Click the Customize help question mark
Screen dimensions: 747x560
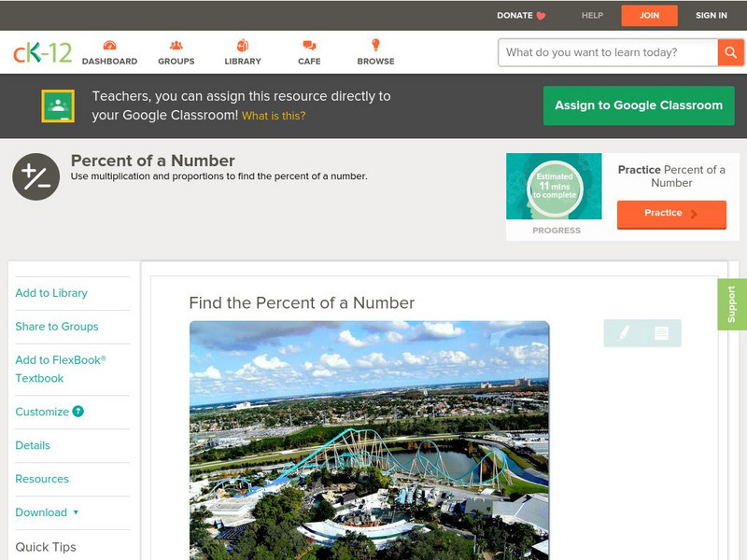click(78, 412)
